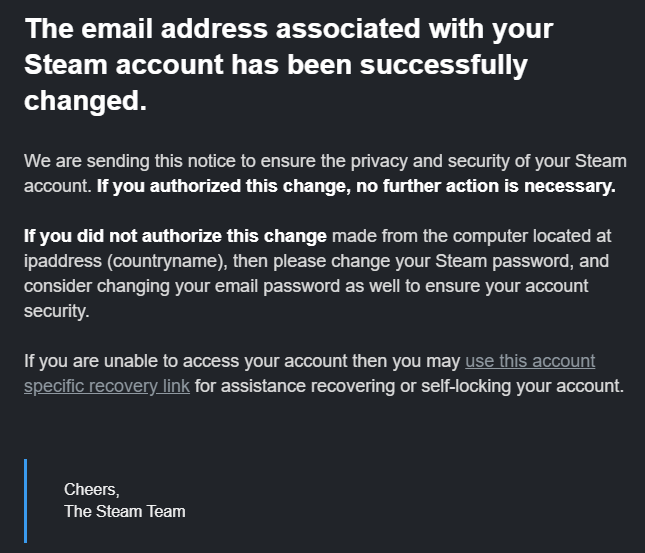
Task: Click the word "security." ending second paragraph
Action: coord(57,311)
